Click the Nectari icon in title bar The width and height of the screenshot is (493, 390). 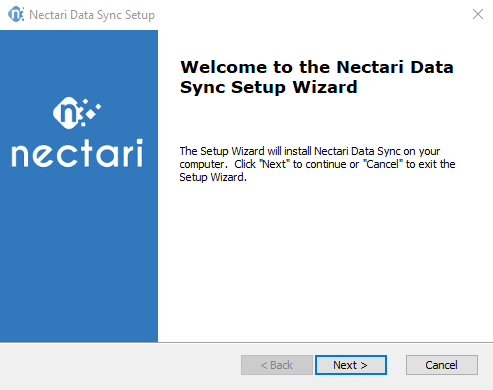pos(16,15)
